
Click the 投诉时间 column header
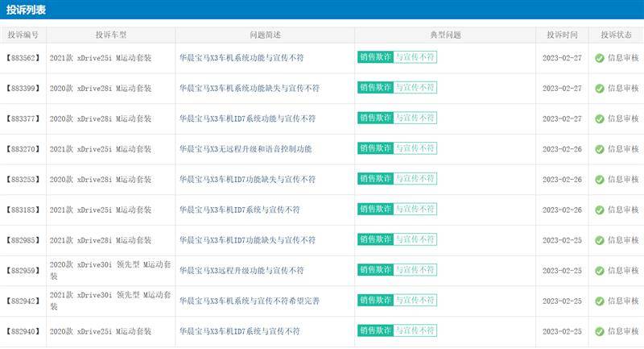(562, 35)
